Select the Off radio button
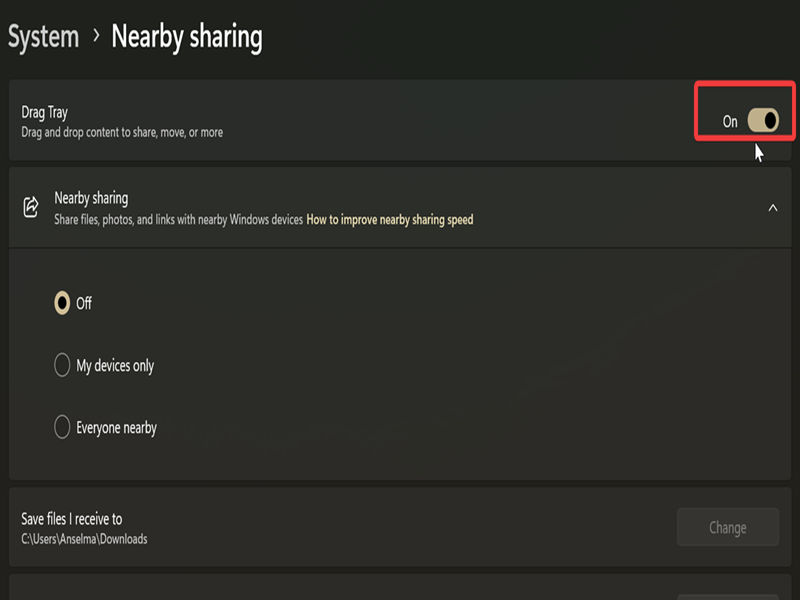Image resolution: width=800 pixels, height=600 pixels. pyautogui.click(x=62, y=303)
